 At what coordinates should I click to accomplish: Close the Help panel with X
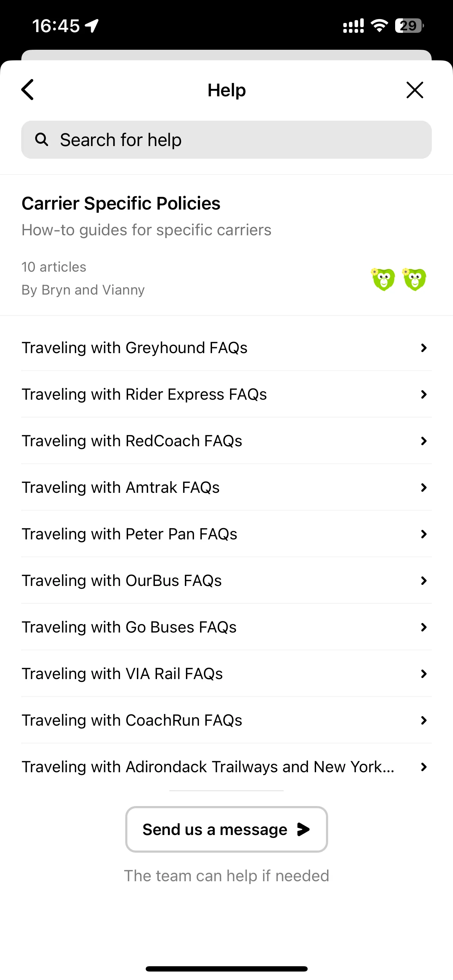point(415,90)
